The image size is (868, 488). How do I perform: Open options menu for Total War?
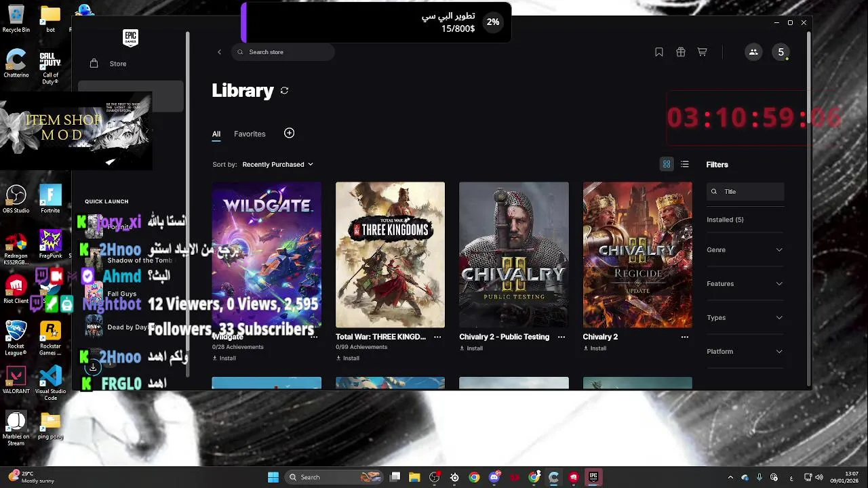pyautogui.click(x=437, y=337)
